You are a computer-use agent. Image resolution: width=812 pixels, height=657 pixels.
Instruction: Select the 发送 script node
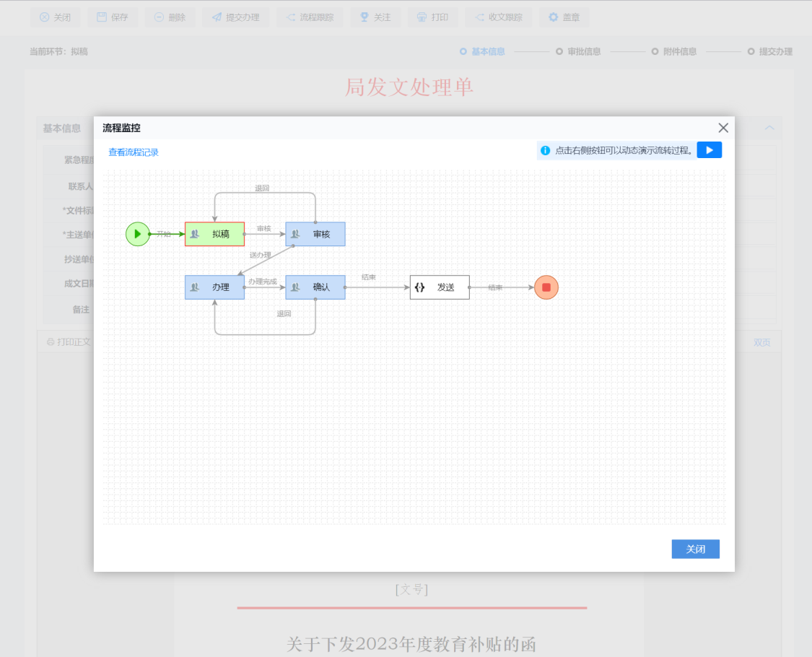pos(440,287)
